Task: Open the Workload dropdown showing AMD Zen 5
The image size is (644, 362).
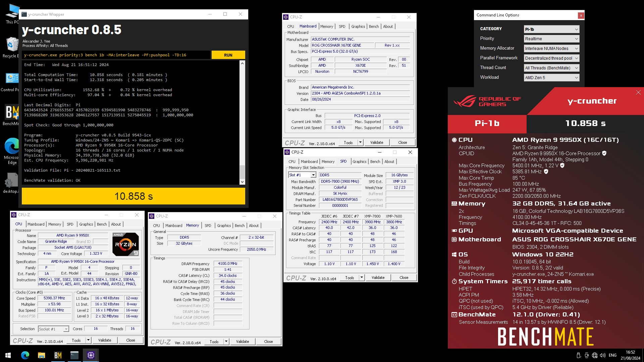Action: [551, 78]
